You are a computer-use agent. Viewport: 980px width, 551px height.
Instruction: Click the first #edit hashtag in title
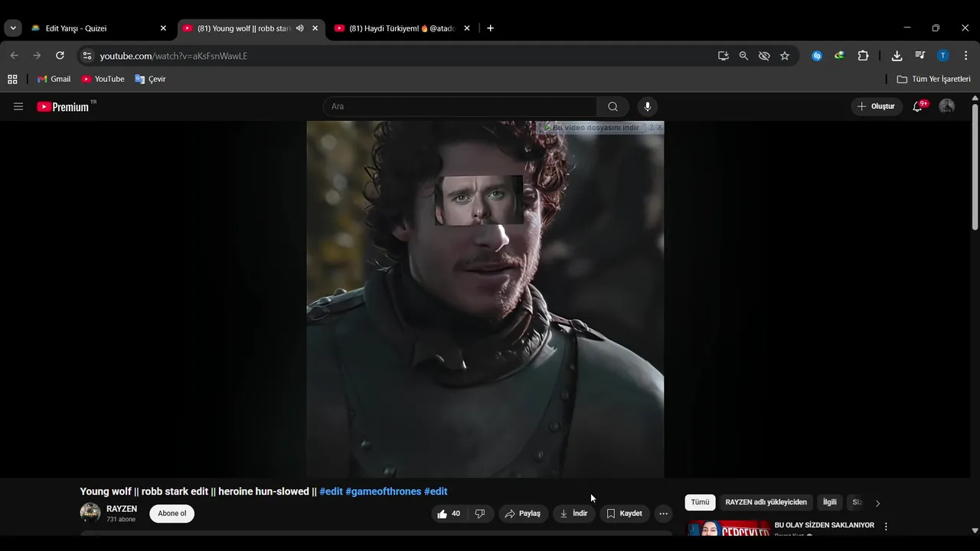click(x=332, y=491)
